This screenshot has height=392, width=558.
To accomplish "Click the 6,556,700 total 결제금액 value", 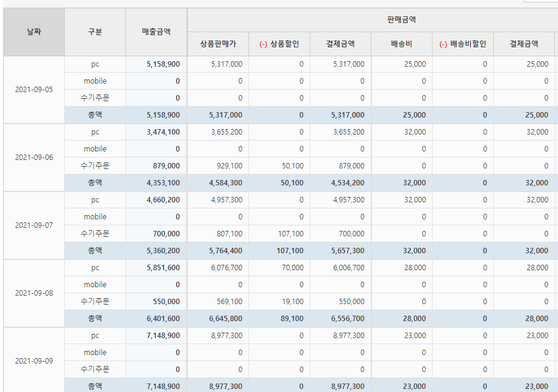I will coord(348,319).
